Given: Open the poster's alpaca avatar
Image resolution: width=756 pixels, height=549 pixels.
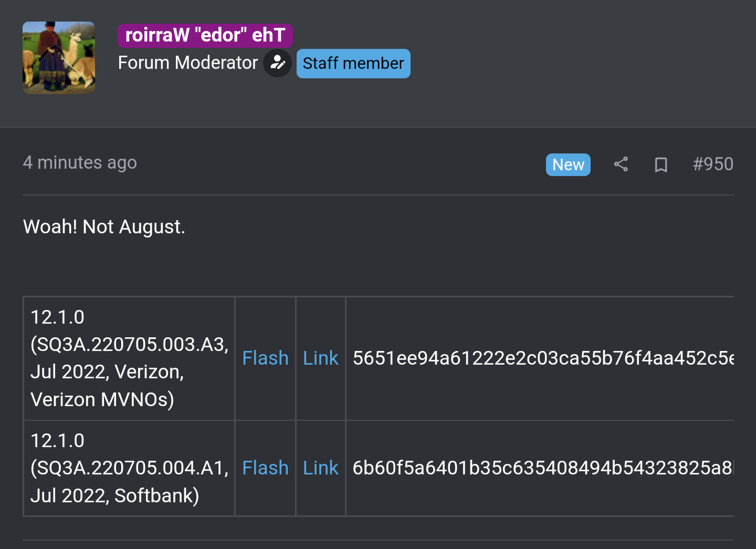Looking at the screenshot, I should [59, 58].
